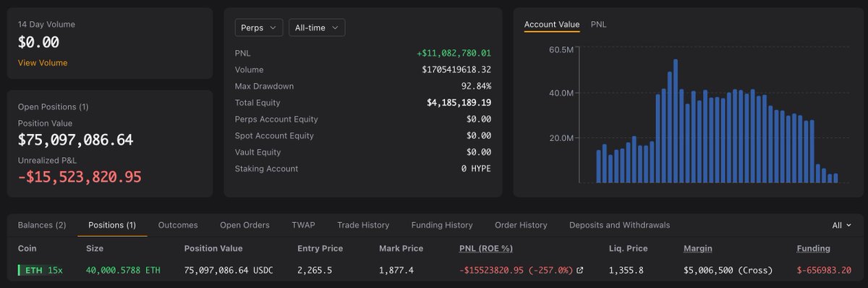Click the Max Drawdown label
This screenshot has width=868, height=288.
pos(264,87)
